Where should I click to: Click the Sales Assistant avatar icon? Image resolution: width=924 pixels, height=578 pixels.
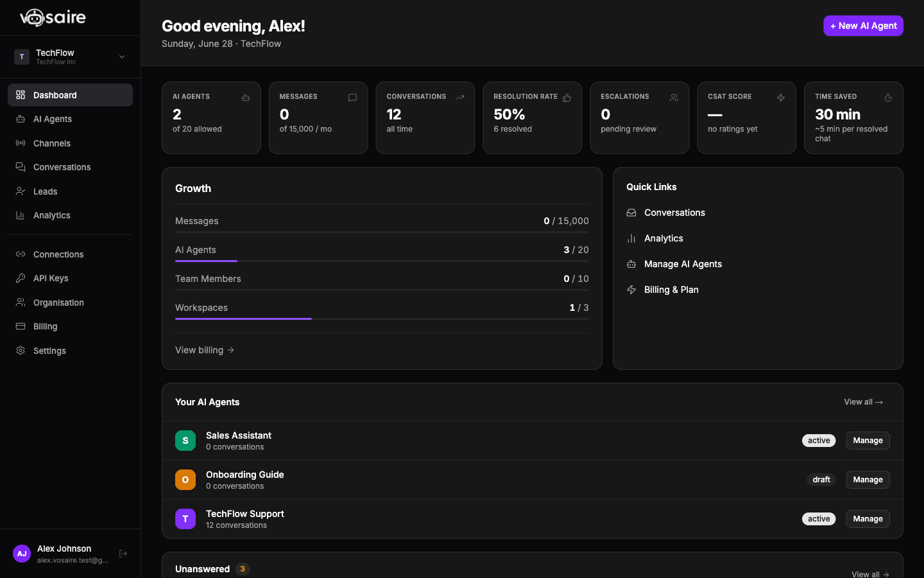pos(185,441)
